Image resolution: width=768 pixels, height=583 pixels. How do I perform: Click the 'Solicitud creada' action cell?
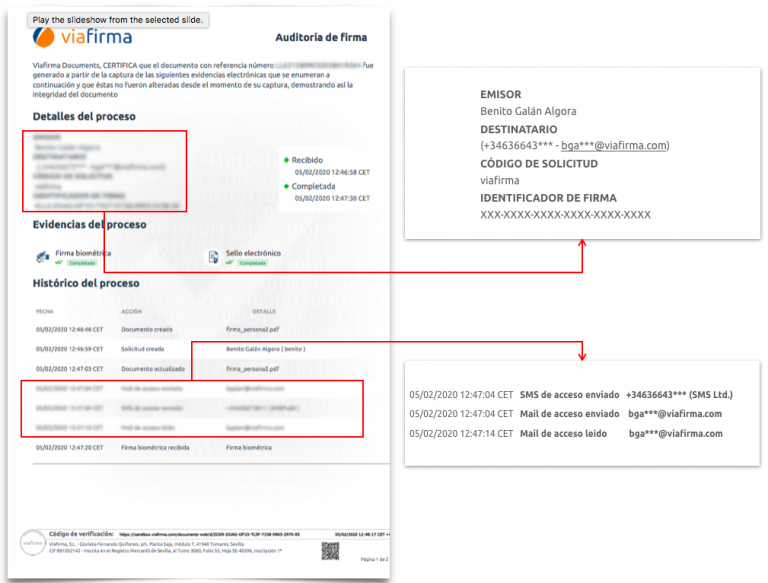click(143, 349)
